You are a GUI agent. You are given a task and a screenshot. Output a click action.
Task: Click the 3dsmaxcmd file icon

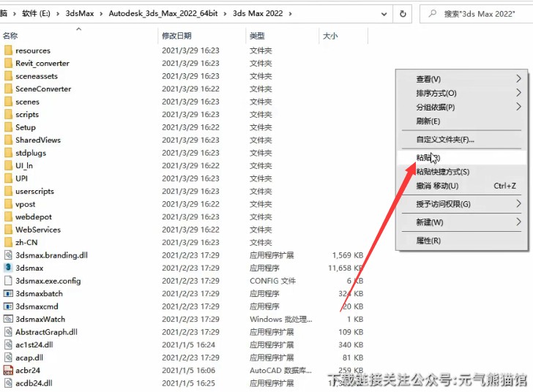point(8,306)
